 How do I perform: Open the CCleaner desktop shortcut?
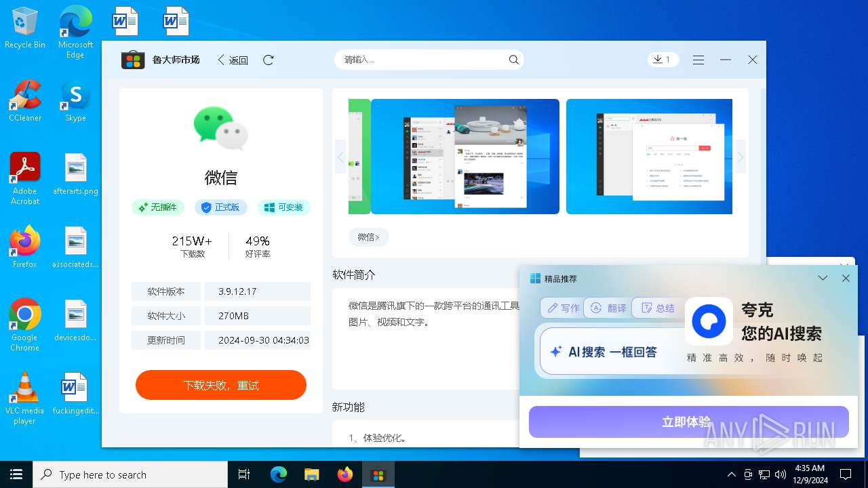[x=25, y=101]
